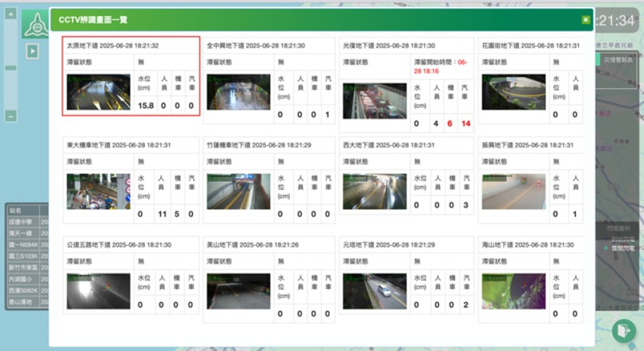The image size is (644, 351).
Task: Zoom in the map with plus button
Action: 11,14
